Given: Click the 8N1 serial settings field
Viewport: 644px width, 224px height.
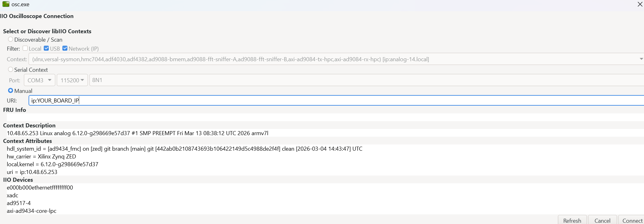Looking at the screenshot, I should 367,80.
